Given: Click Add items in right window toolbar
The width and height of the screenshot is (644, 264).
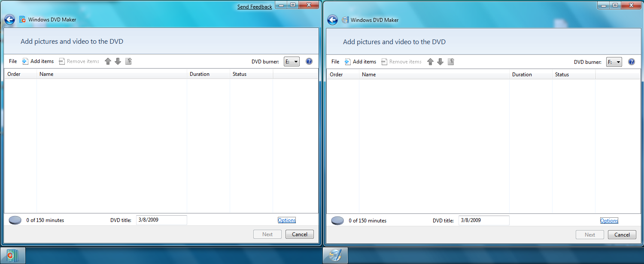Looking at the screenshot, I should (x=361, y=62).
